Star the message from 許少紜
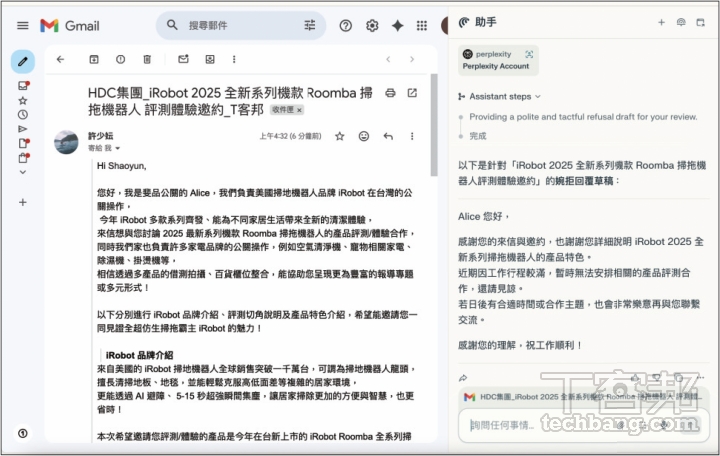Viewport: 720px width, 456px height. (339, 136)
